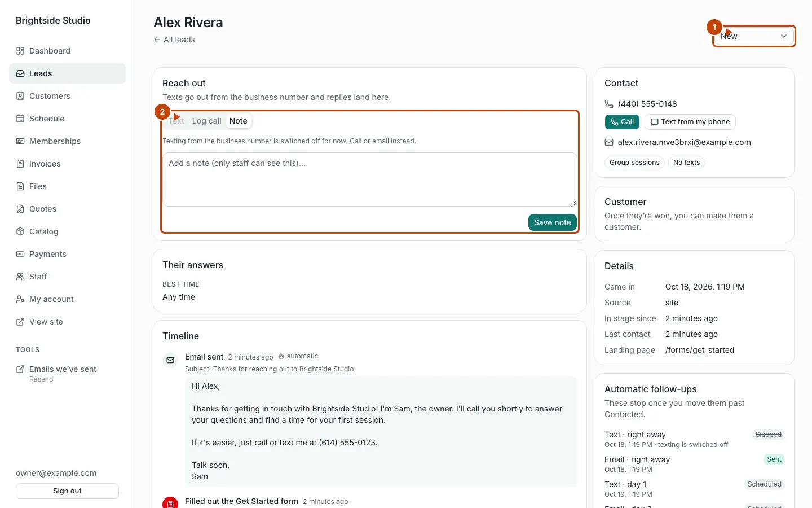Click the Catalog box icon
Viewport: 812px width, 508px height.
click(20, 231)
